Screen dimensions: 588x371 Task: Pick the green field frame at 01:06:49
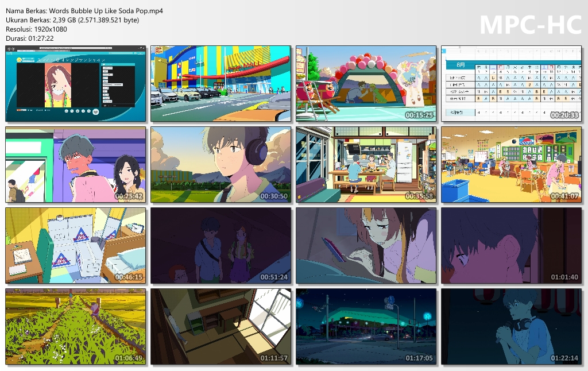[75, 327]
